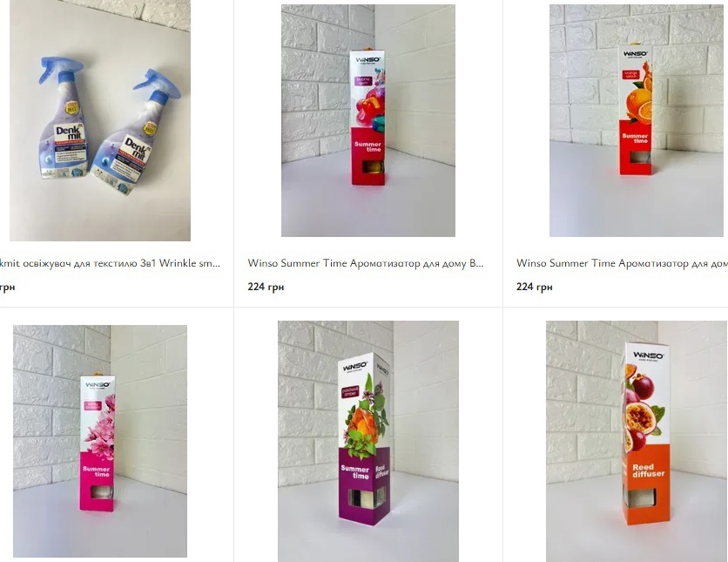Click the Reed diffuser text on orange box
Screen dimensions: 728x562
[648, 470]
